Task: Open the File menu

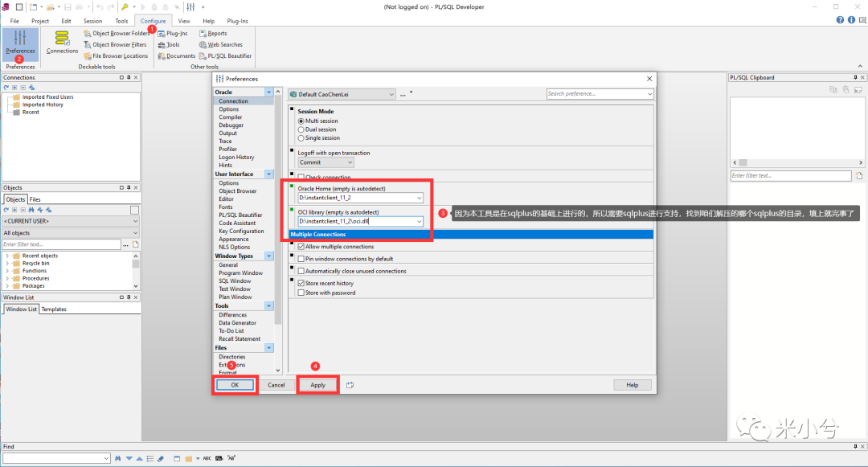Action: [14, 21]
